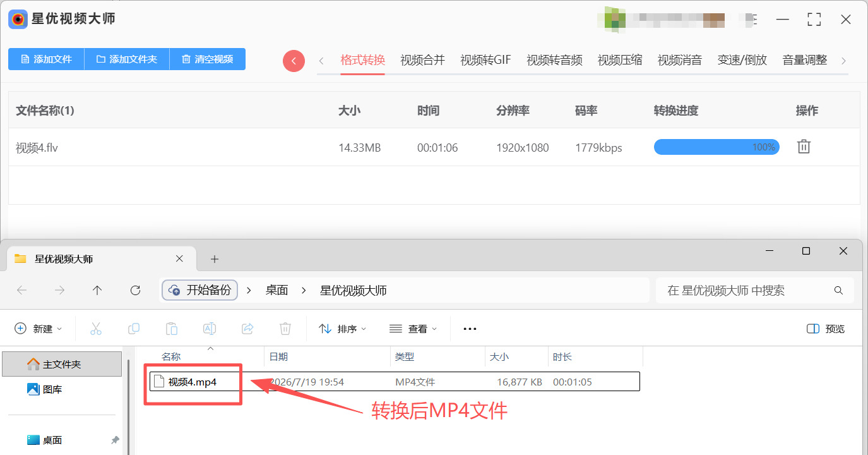
Task: Switch to the 视频压缩 tab
Action: coord(620,60)
